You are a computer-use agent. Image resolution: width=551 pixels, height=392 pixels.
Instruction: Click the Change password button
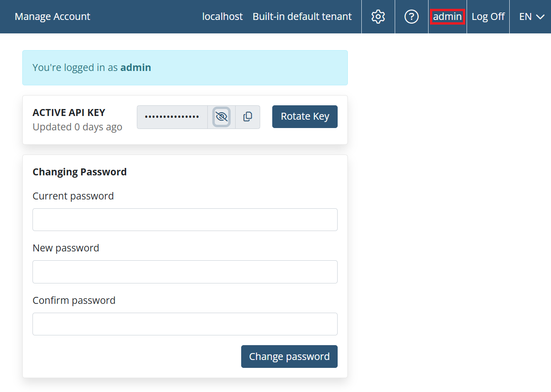pos(289,356)
